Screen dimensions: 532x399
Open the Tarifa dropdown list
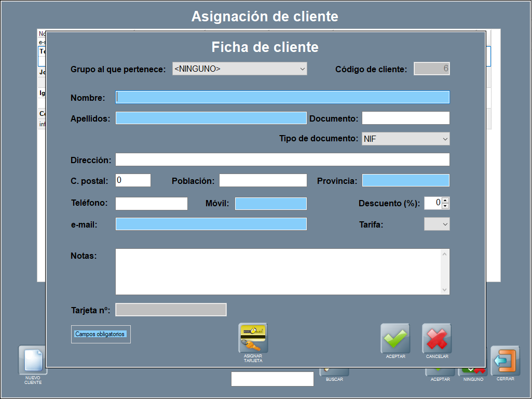point(436,224)
